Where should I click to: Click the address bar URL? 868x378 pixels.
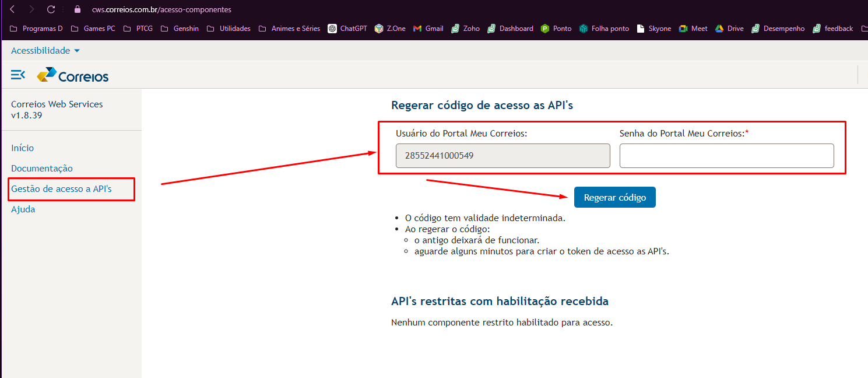coord(161,10)
